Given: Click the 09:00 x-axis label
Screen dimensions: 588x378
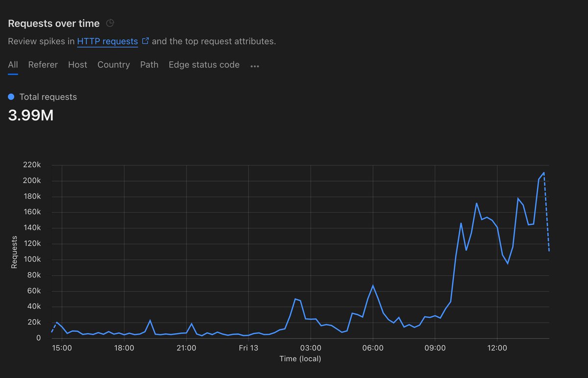Looking at the screenshot, I should pos(435,348).
